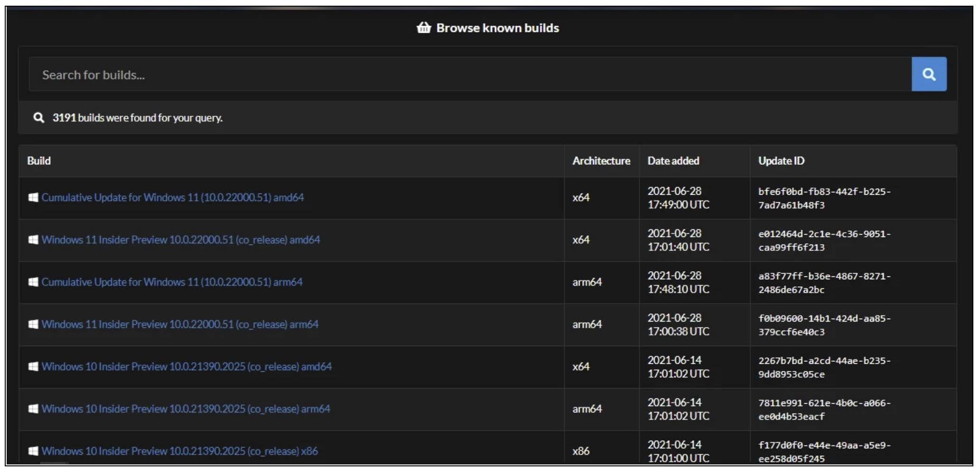Image resolution: width=980 pixels, height=473 pixels.
Task: Click the magnifier icon next to '3191 builds were found'
Action: (x=39, y=117)
